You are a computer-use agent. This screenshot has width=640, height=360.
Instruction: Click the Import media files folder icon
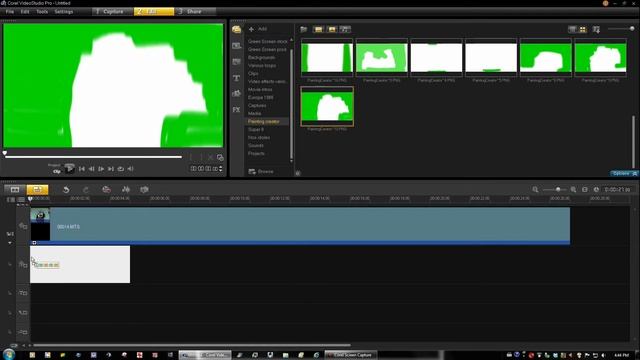pyautogui.click(x=304, y=29)
